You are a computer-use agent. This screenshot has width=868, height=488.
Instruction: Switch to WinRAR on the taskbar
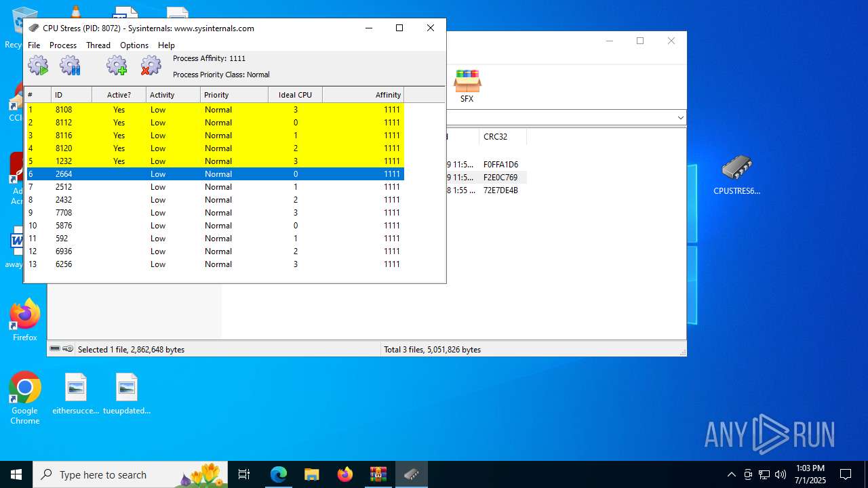378,474
